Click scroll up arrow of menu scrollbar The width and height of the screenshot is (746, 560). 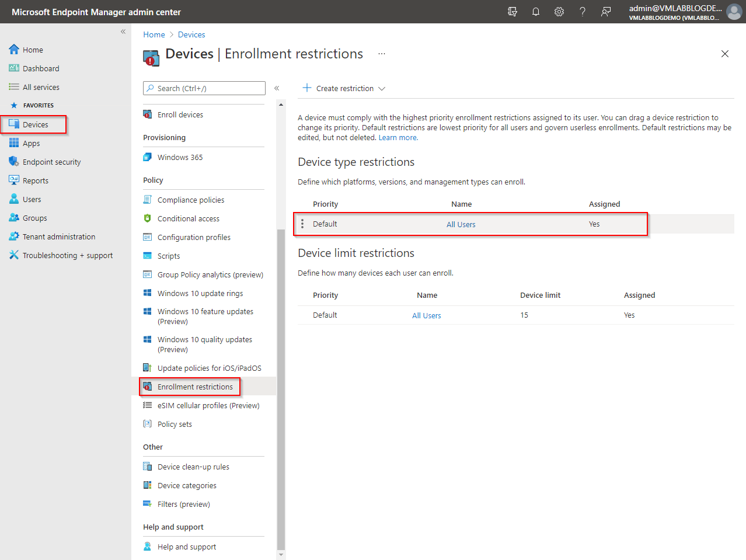click(x=281, y=105)
